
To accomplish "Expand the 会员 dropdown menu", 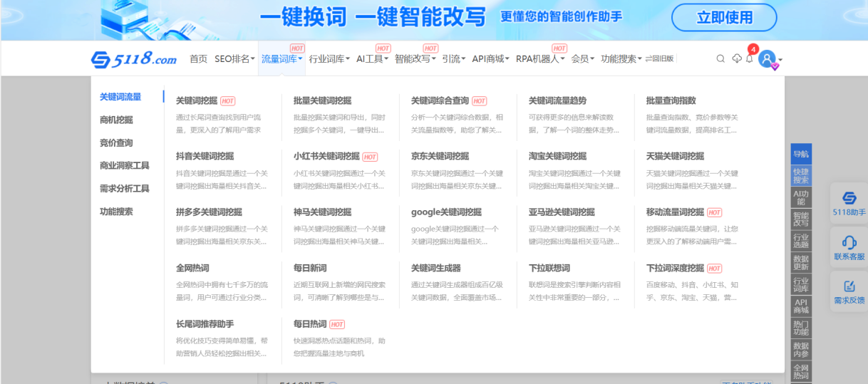I will (x=583, y=59).
